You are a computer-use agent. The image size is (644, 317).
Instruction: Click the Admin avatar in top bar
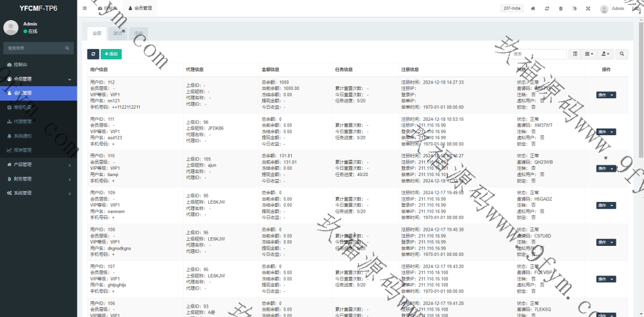click(604, 9)
